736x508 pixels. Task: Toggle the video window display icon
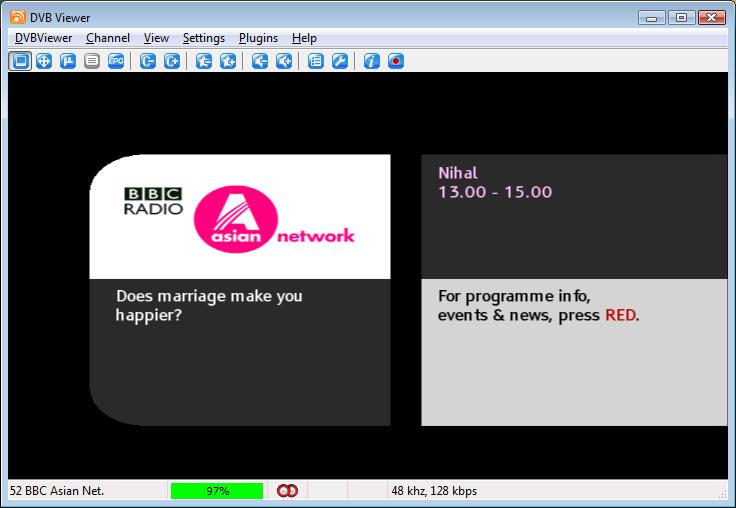pos(20,61)
